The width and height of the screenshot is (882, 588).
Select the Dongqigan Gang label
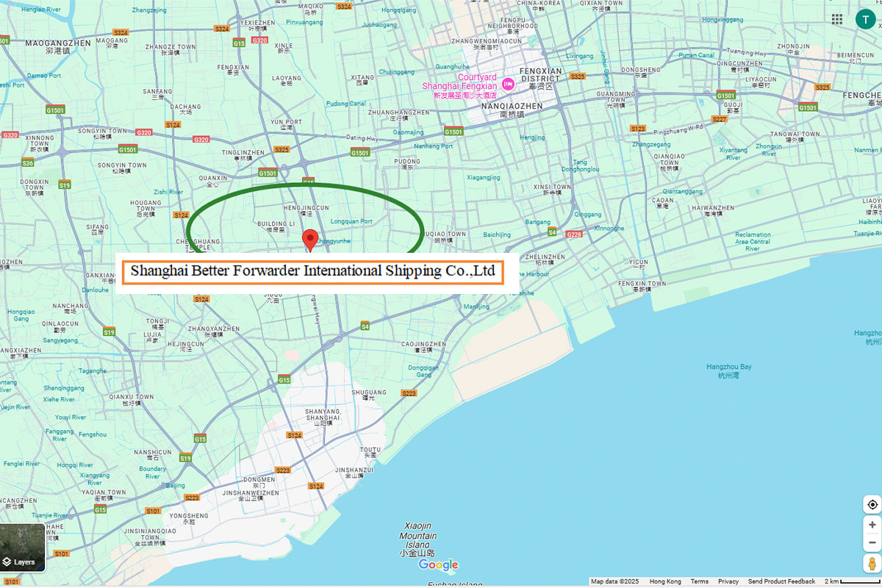click(x=423, y=371)
